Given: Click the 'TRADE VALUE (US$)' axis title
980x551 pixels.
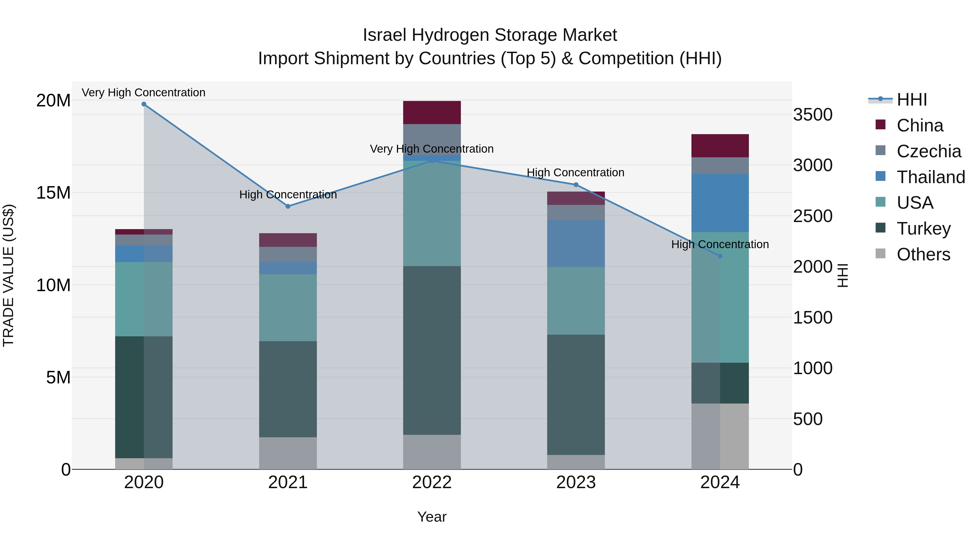Looking at the screenshot, I should [x=8, y=275].
